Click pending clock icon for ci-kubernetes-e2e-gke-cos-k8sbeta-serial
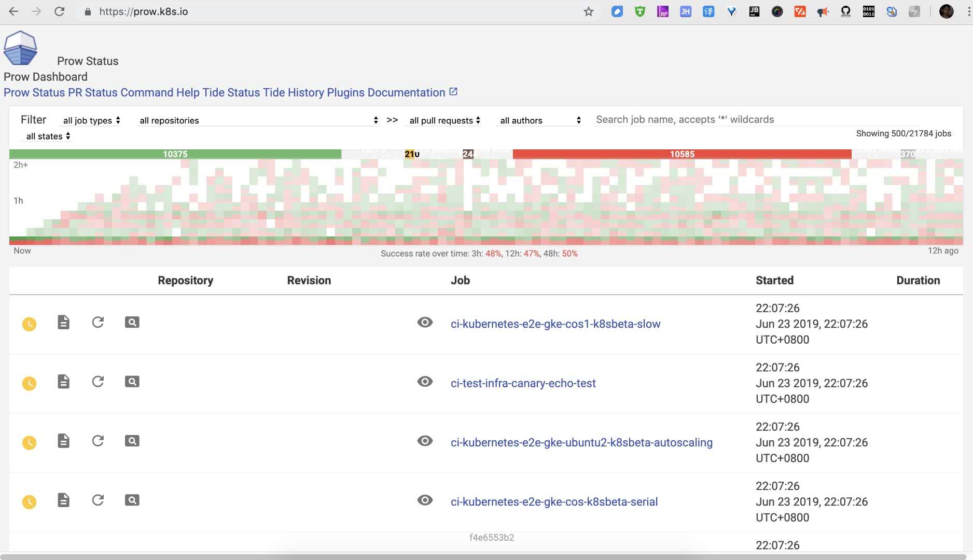Viewport: 973px width, 560px height. tap(29, 502)
